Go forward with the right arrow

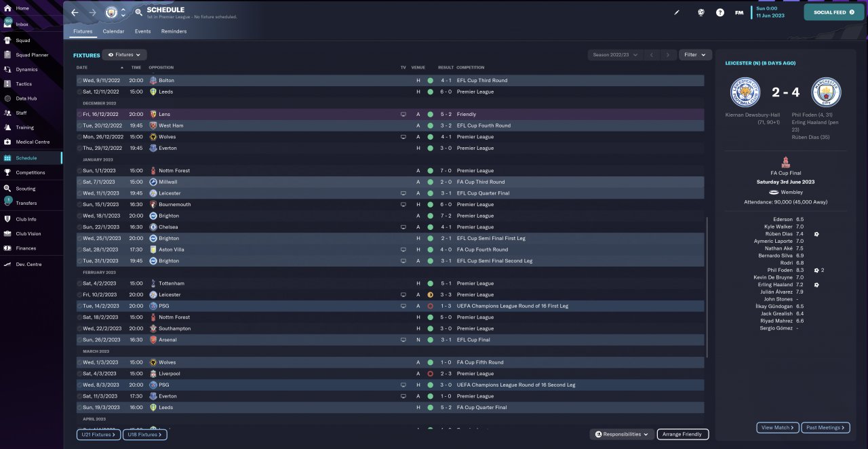click(x=93, y=12)
